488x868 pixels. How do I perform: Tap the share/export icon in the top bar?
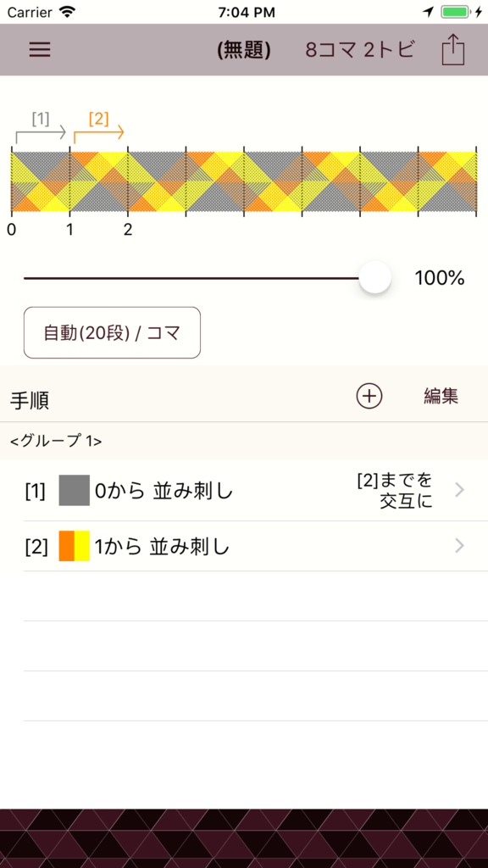[453, 50]
